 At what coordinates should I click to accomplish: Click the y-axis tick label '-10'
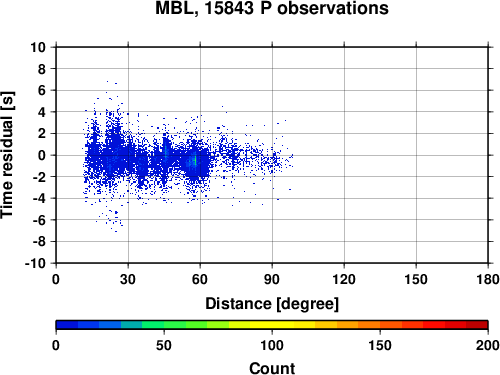(x=35, y=263)
